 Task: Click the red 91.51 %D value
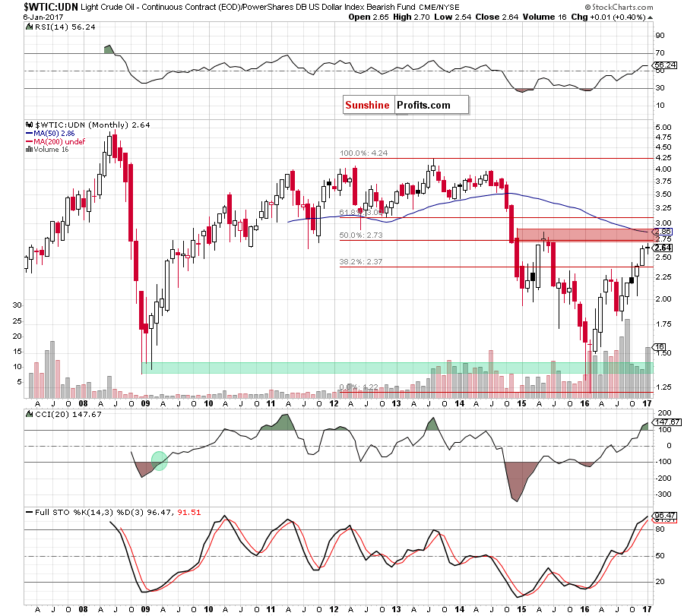point(189,512)
